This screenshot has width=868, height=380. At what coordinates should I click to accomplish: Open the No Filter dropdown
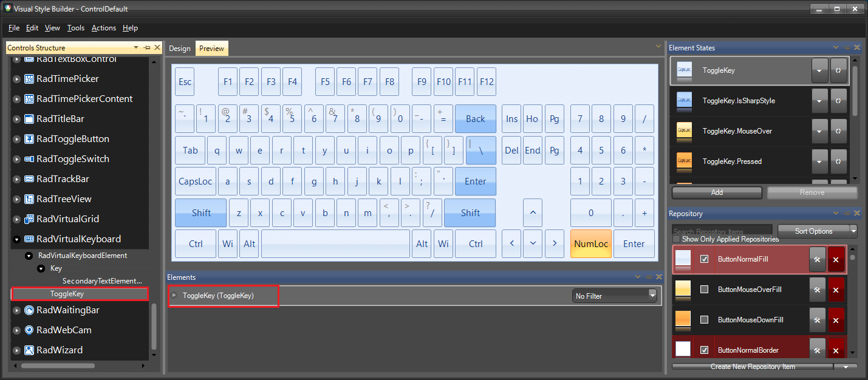[x=652, y=296]
